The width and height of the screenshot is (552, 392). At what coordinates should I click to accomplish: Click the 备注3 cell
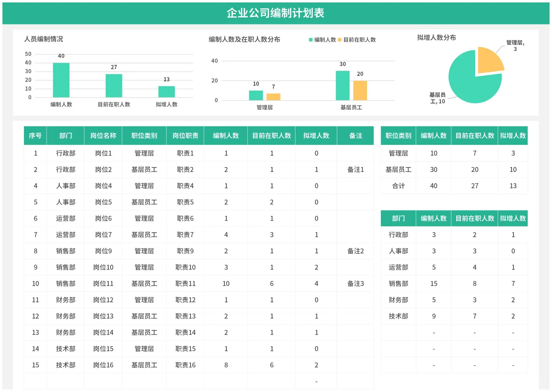355,283
